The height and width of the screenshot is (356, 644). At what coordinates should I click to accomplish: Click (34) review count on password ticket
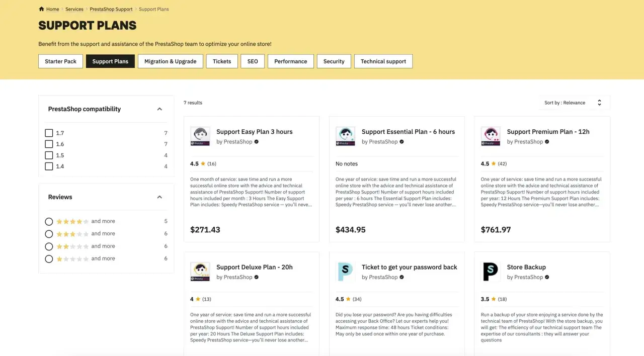[x=357, y=299]
